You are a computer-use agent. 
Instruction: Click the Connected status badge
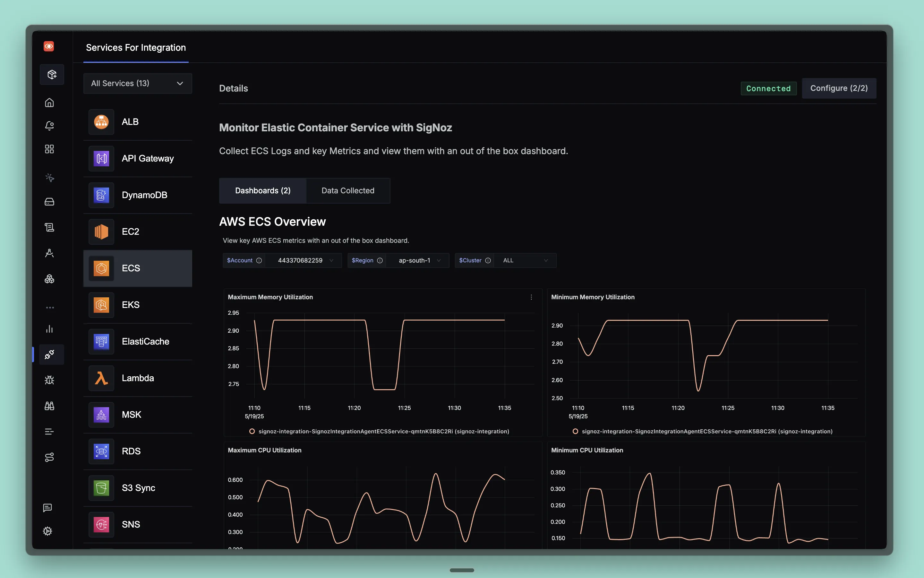[768, 88]
